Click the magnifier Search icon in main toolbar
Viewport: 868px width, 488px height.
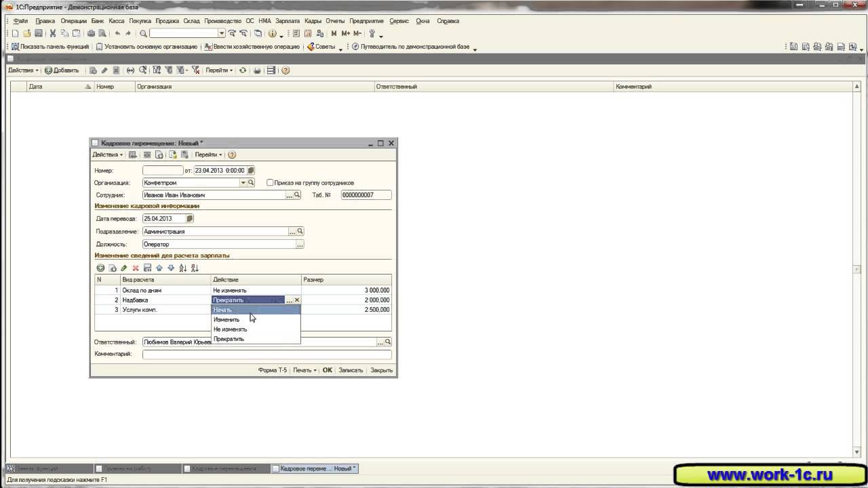pyautogui.click(x=143, y=33)
